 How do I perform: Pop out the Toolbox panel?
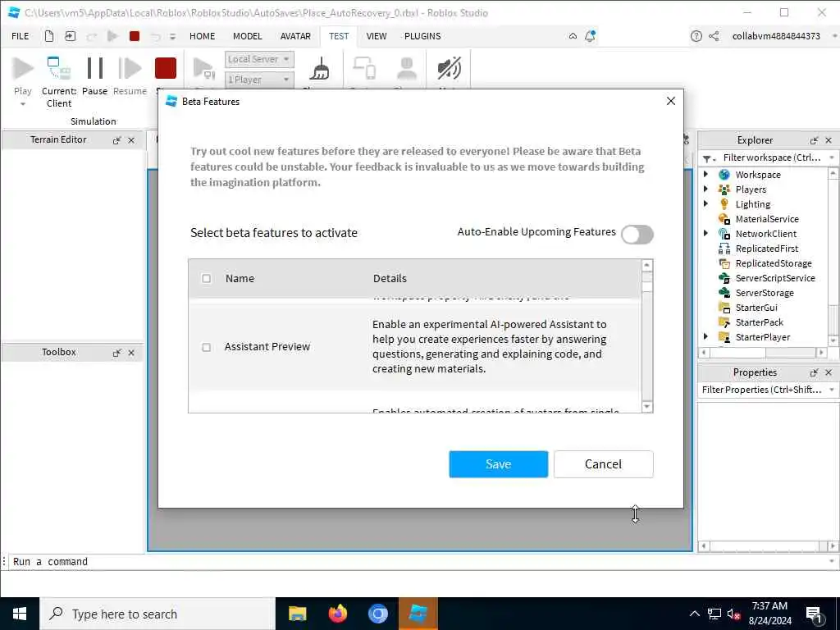coord(116,353)
